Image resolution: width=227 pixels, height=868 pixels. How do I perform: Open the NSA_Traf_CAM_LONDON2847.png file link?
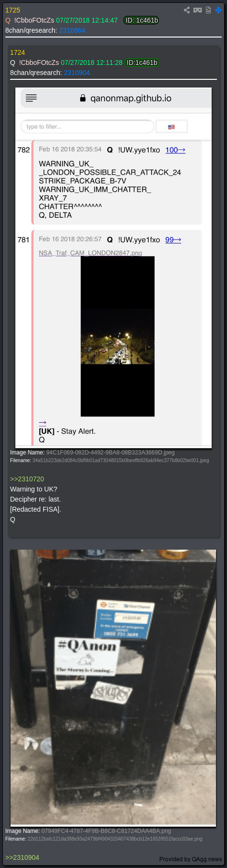pyautogui.click(x=90, y=253)
